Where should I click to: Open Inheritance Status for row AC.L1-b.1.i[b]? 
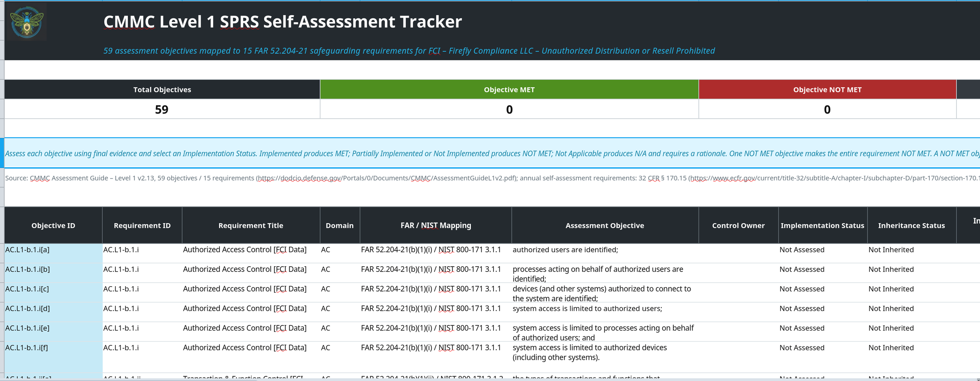point(911,273)
